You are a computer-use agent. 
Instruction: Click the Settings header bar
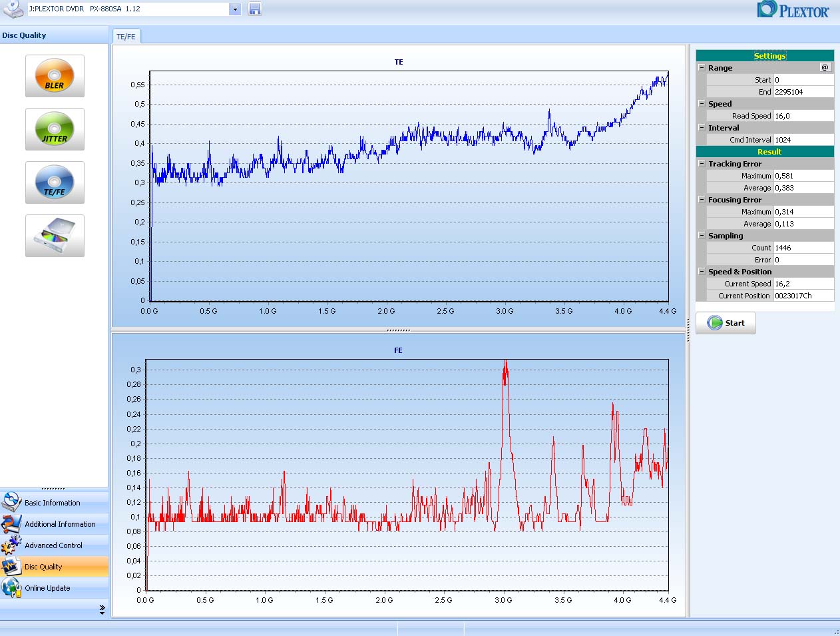click(x=765, y=56)
